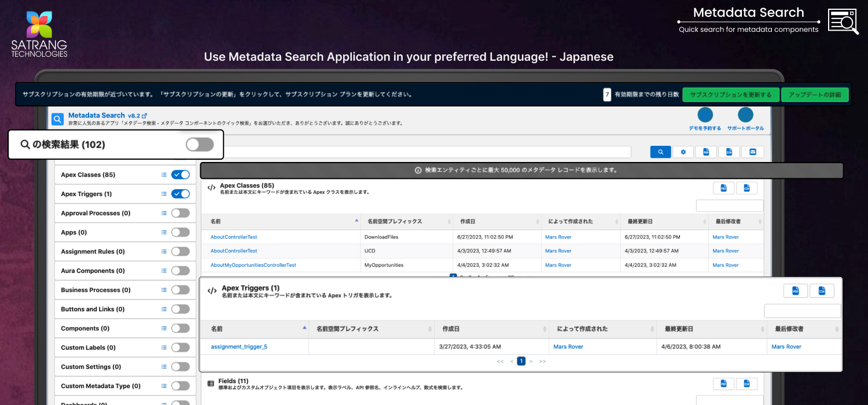Click list icon beside Components (0)

tap(164, 328)
